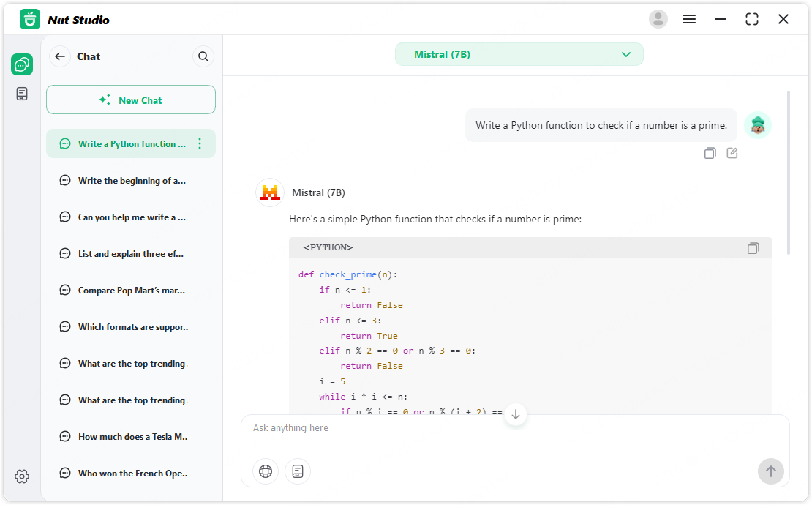Screen dimensions: 812x505
Task: Select the 'Write a Python function ...' chat
Action: (x=131, y=143)
